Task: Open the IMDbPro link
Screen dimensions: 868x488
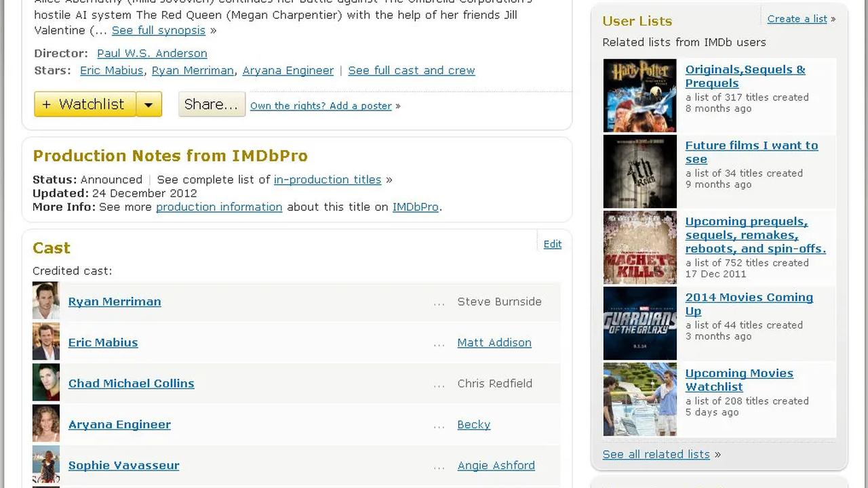Action: pyautogui.click(x=416, y=207)
